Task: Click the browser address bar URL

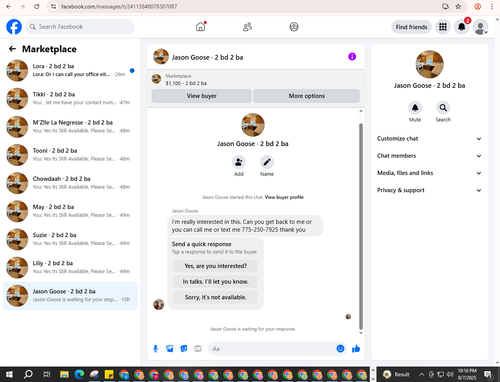Action: point(119,6)
